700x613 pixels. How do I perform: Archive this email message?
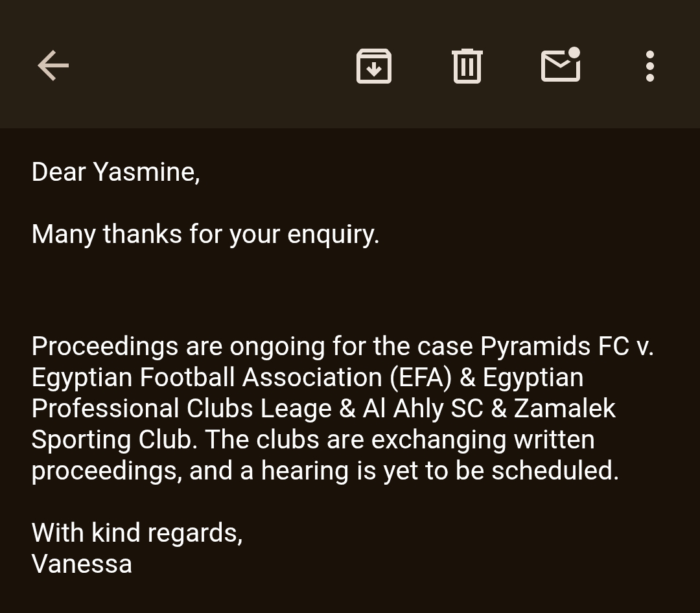pos(374,66)
